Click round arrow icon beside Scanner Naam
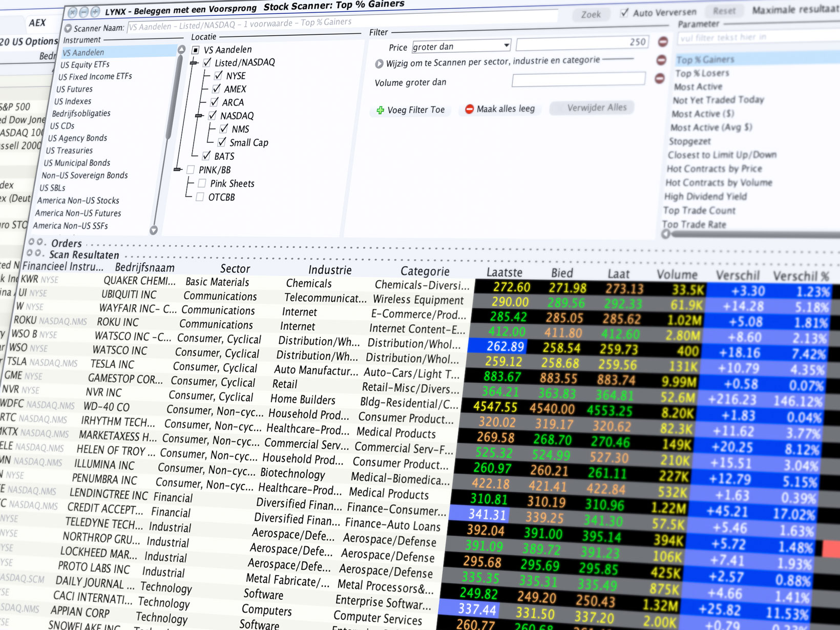Image resolution: width=840 pixels, height=630 pixels. point(69,28)
